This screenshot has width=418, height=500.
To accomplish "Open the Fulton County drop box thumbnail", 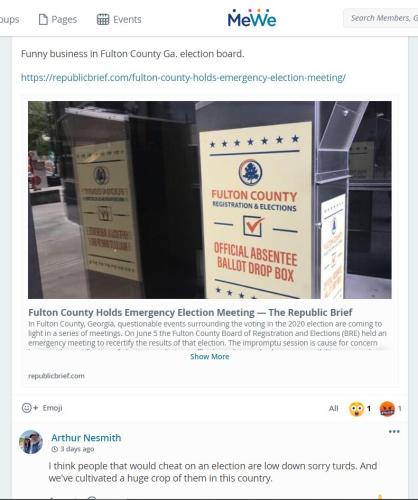I will pos(210,200).
